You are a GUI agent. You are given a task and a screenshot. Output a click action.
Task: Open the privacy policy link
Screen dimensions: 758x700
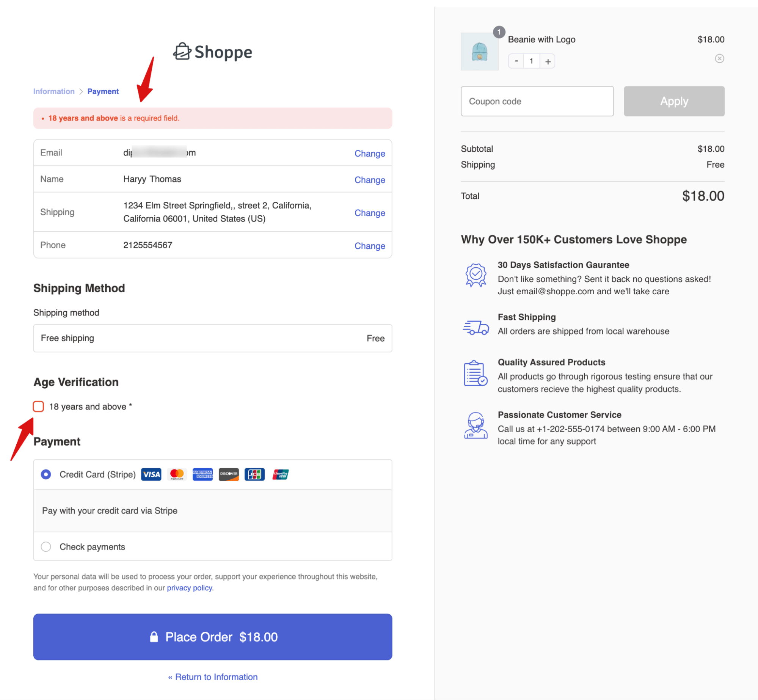(x=189, y=588)
